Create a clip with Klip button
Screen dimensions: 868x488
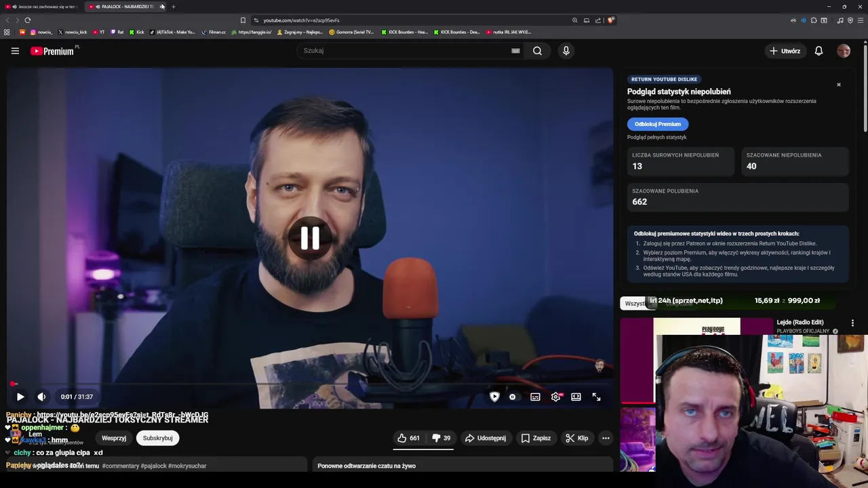[577, 439]
